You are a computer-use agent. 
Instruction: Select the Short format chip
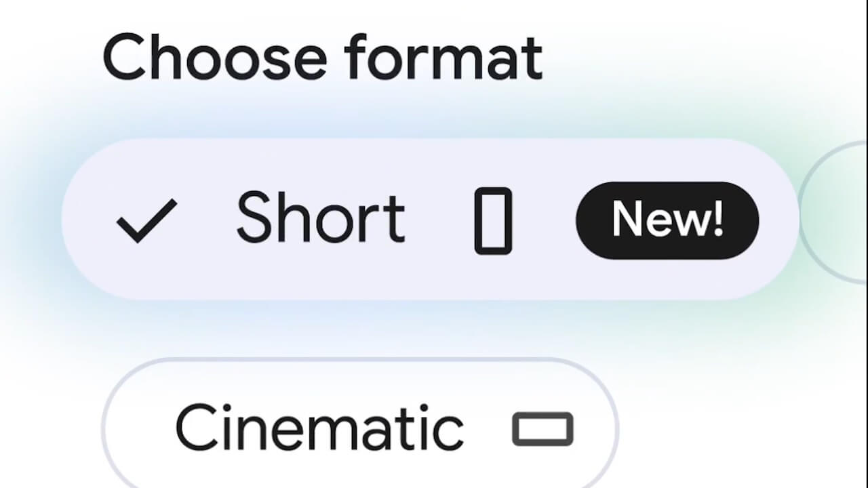[430, 220]
